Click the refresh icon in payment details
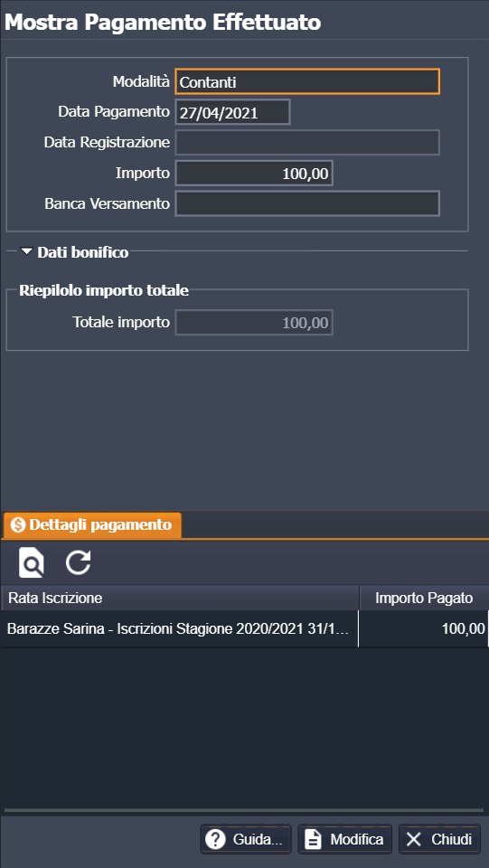Viewport: 489px width, 868px height. [x=78, y=563]
